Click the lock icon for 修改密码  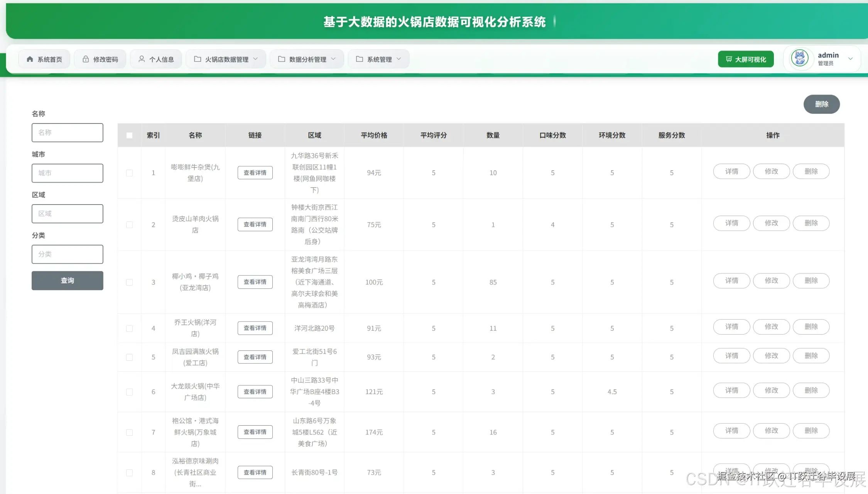[86, 59]
